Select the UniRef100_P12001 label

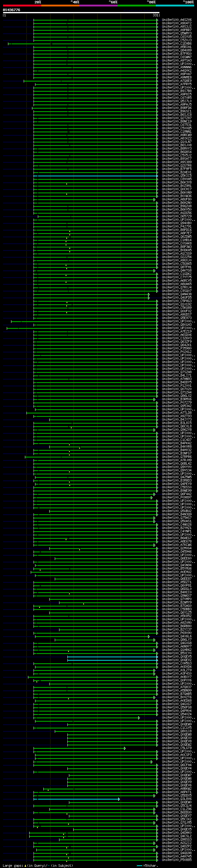176,386
